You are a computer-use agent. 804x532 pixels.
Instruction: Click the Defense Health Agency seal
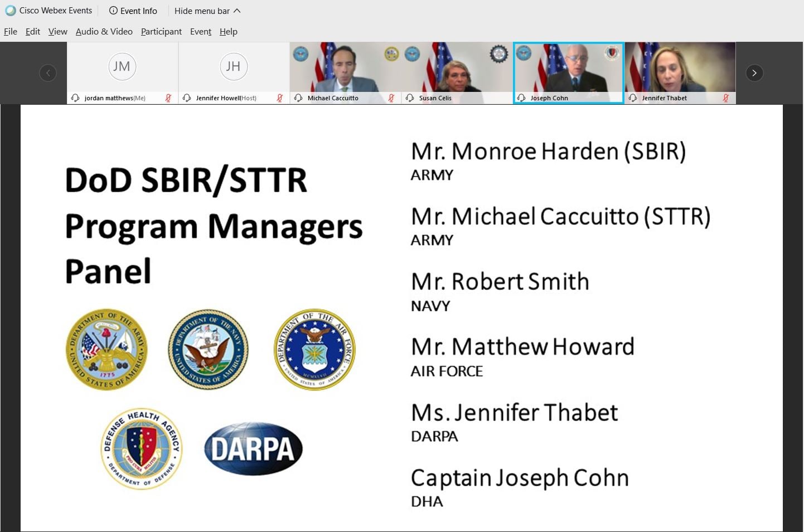(142, 449)
